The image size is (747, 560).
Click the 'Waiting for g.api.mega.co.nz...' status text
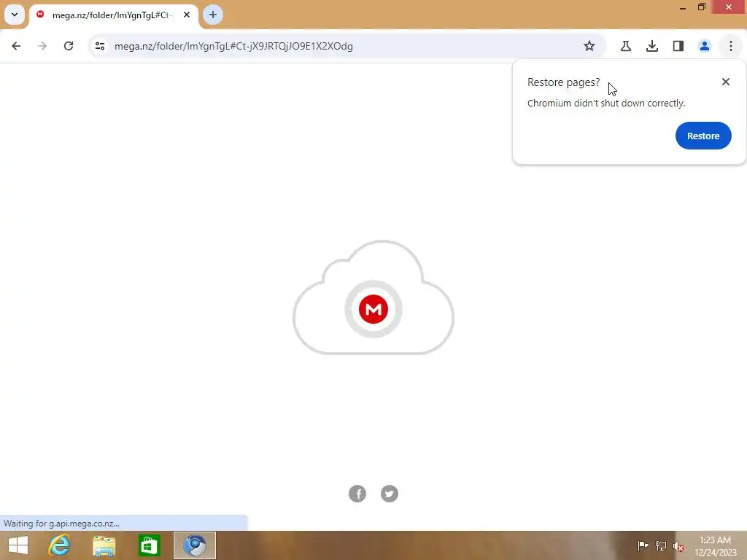coord(61,524)
